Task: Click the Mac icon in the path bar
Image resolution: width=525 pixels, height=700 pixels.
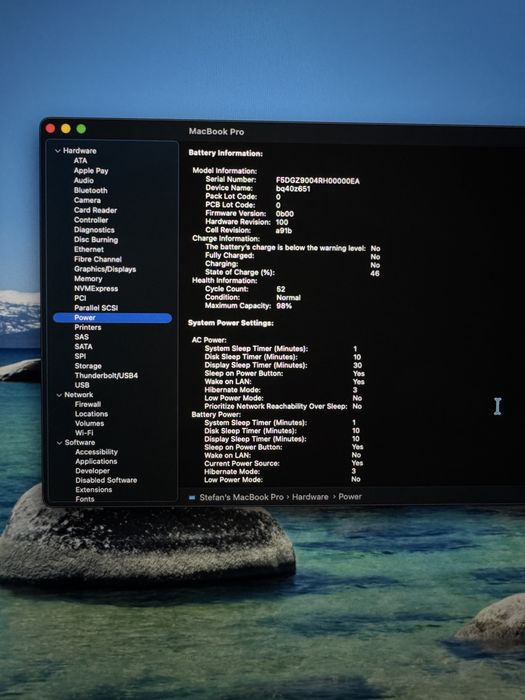Action: pyautogui.click(x=192, y=497)
